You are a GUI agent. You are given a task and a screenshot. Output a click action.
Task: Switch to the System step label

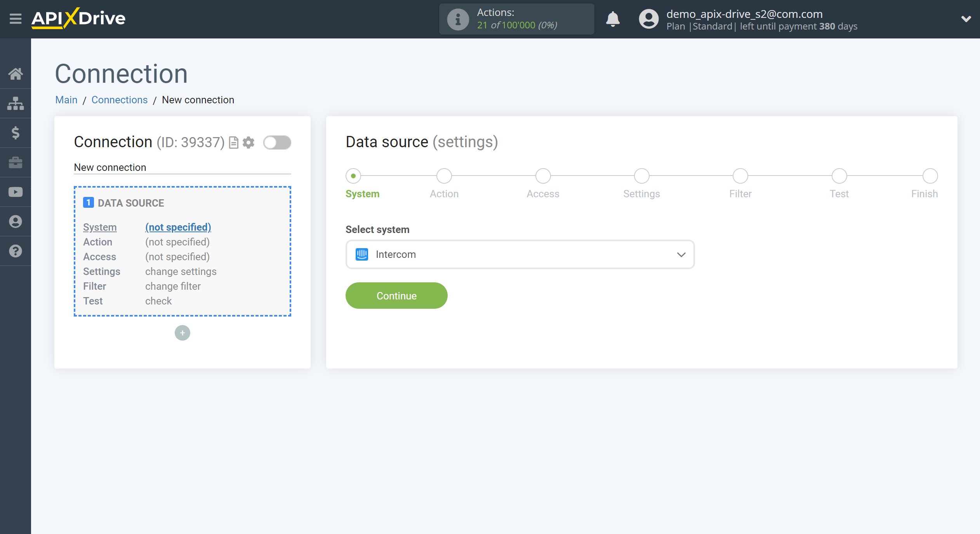click(x=362, y=194)
